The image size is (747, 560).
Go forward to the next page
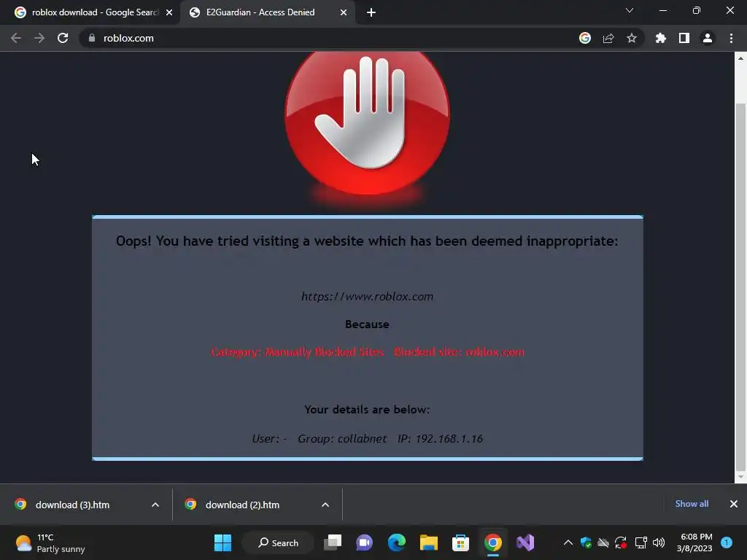tap(39, 38)
